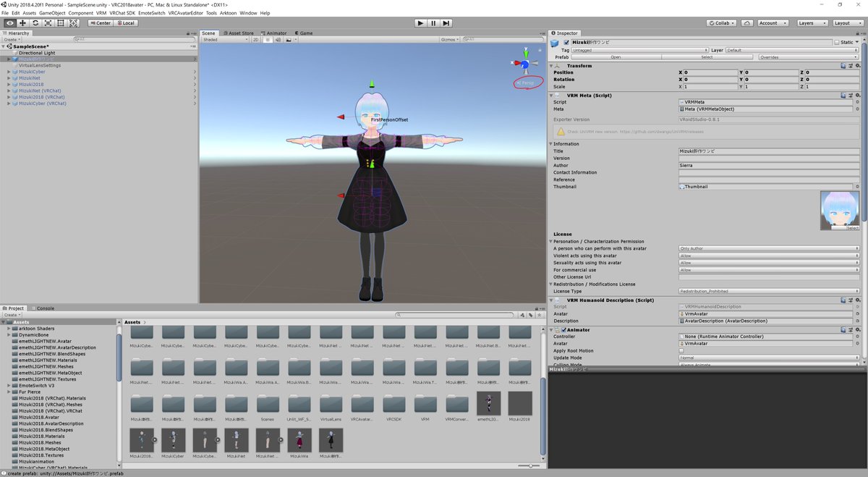Toggle Center pivot mode button
Image resolution: width=868 pixels, height=477 pixels.
coord(100,23)
